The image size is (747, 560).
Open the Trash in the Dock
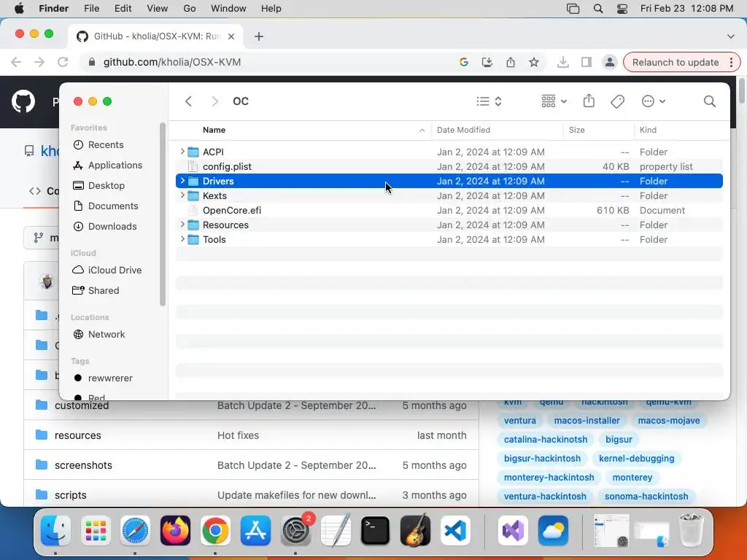[x=690, y=530]
